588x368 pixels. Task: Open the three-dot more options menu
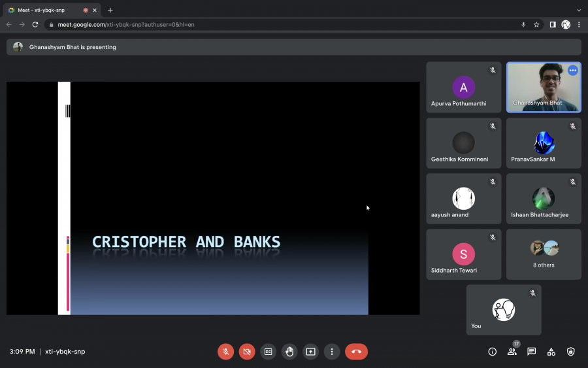[x=332, y=352]
